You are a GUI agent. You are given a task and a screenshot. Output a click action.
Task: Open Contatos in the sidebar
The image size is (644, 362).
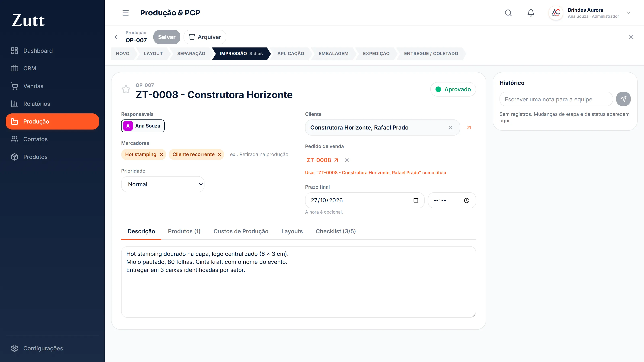click(52, 139)
